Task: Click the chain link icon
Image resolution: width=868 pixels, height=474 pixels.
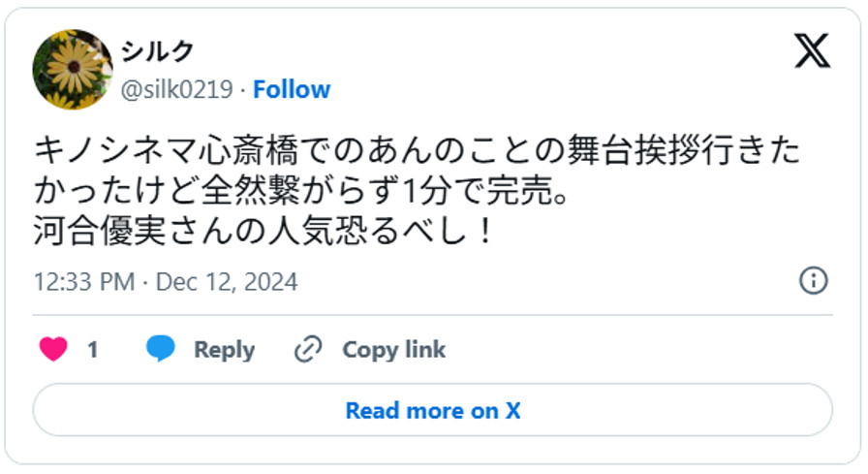Action: (x=308, y=349)
